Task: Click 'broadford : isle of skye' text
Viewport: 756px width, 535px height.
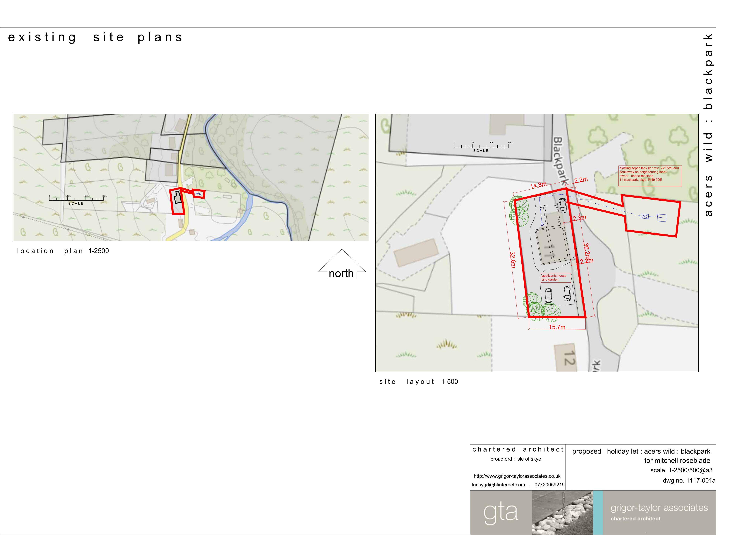Action: point(516,459)
